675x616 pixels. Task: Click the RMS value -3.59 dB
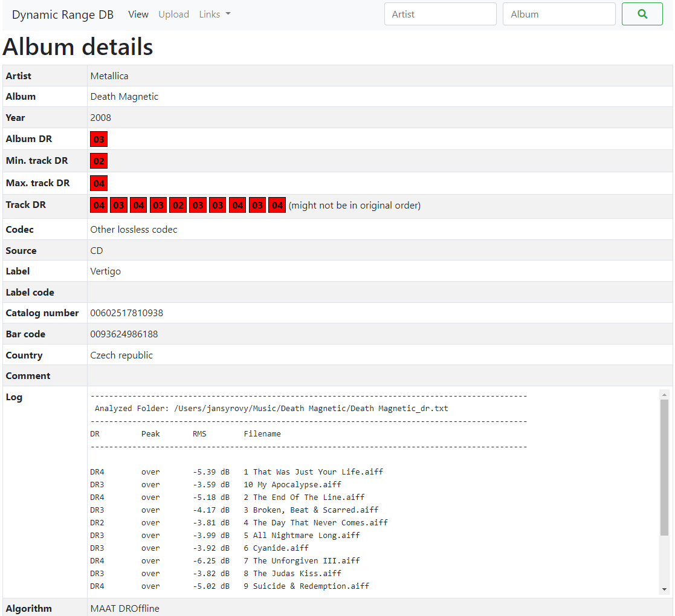tap(211, 485)
